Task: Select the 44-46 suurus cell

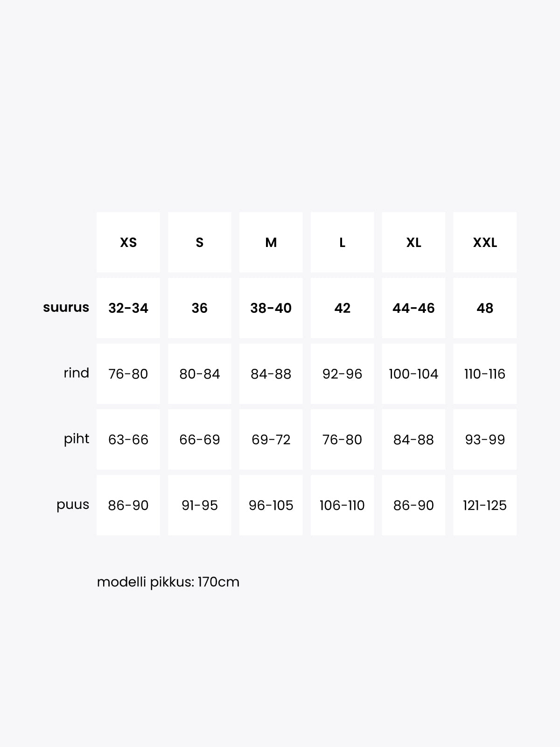Action: click(x=413, y=308)
